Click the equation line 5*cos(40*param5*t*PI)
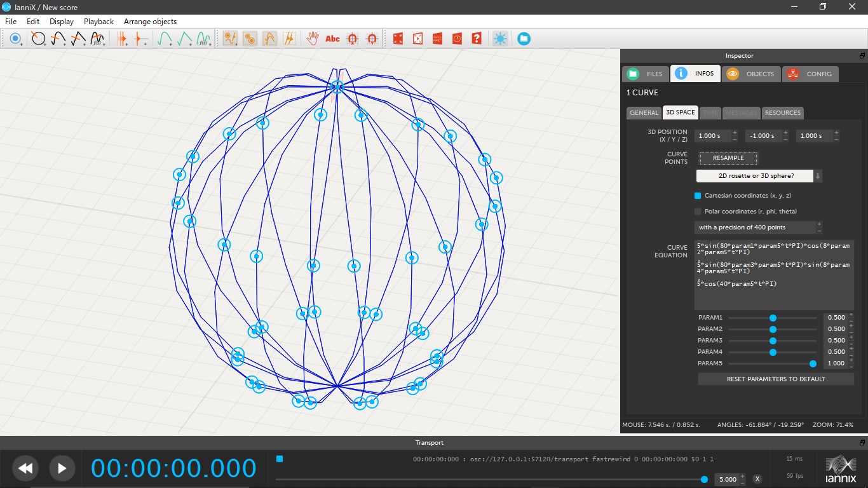The image size is (868, 488). point(736,284)
